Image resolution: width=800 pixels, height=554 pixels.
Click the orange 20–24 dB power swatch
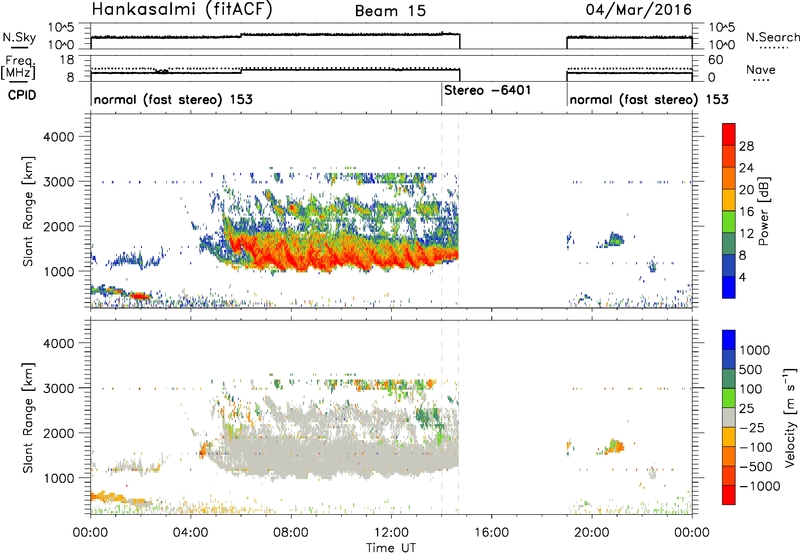click(729, 178)
